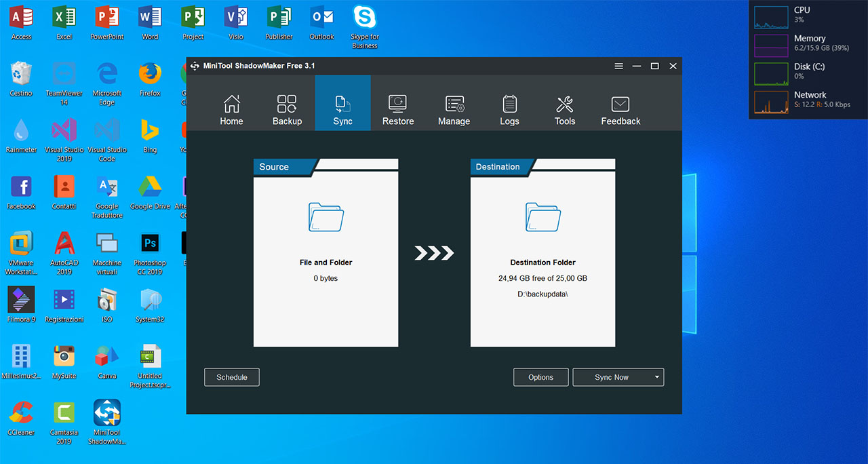
Task: Open Google Drive desktop icon
Action: pos(150,192)
